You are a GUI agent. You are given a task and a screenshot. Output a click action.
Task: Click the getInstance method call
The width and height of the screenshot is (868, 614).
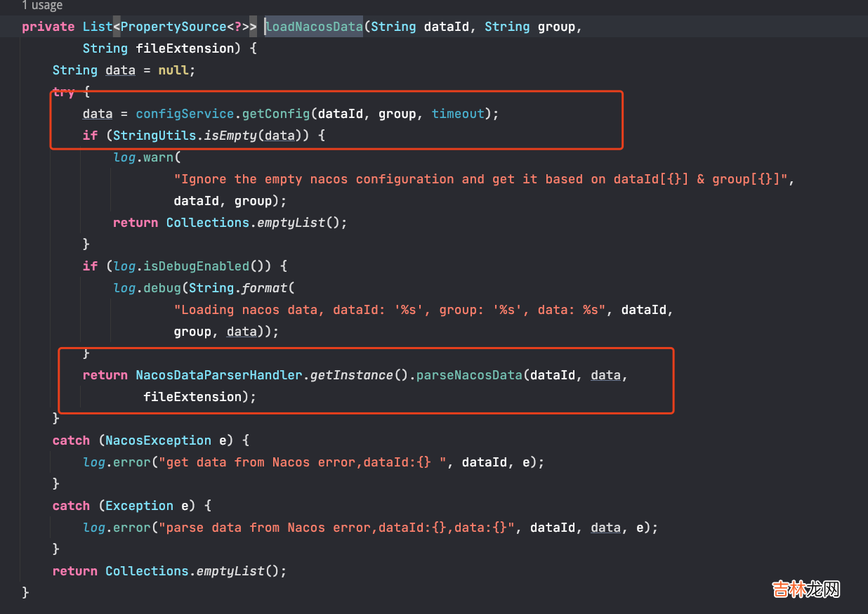[x=351, y=375]
